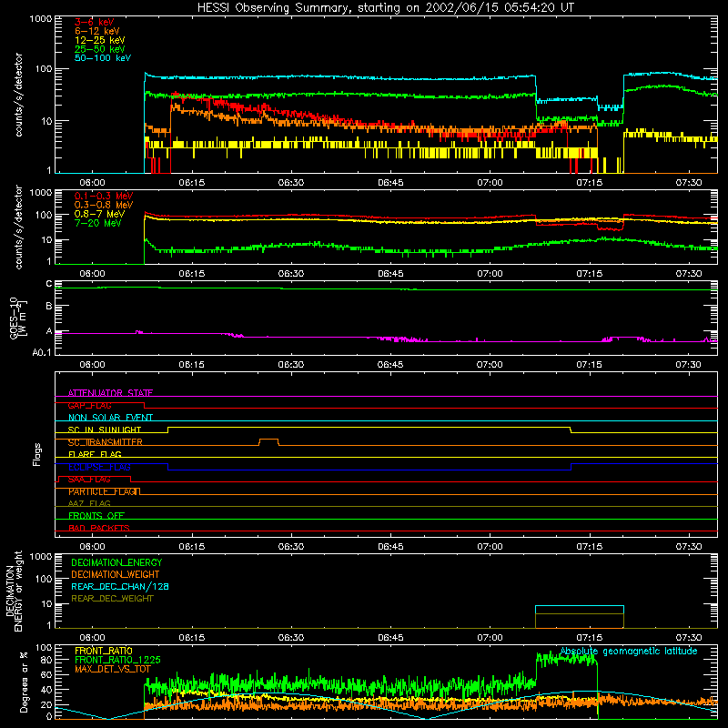Click the 25-50 keV legend entry
Viewport: 728px width, 728px height.
[x=100, y=49]
